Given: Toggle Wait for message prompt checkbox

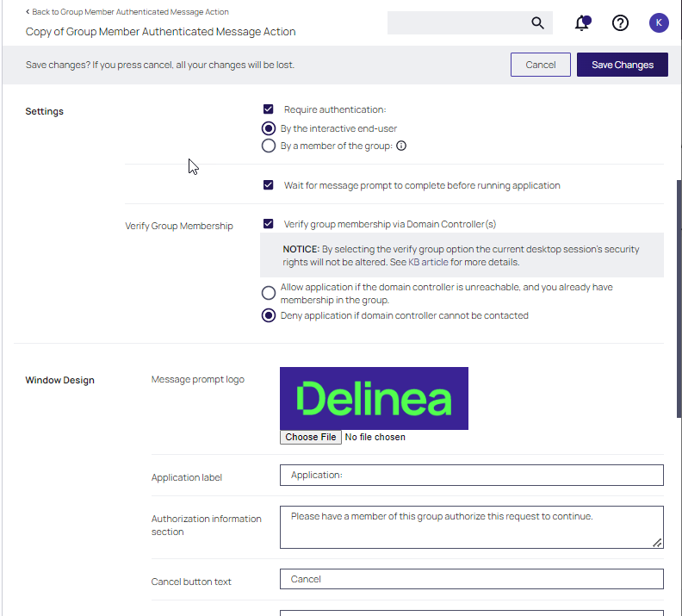Looking at the screenshot, I should [x=269, y=185].
